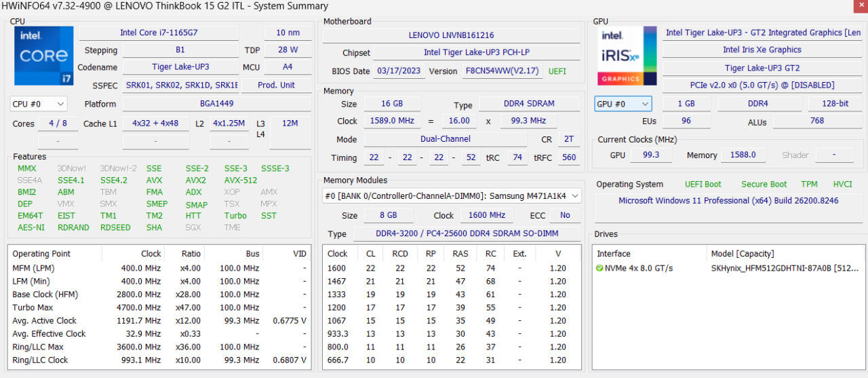Click the Memory Clock 1589.0 MHz value
Screen dimensions: 868x378
[x=392, y=121]
